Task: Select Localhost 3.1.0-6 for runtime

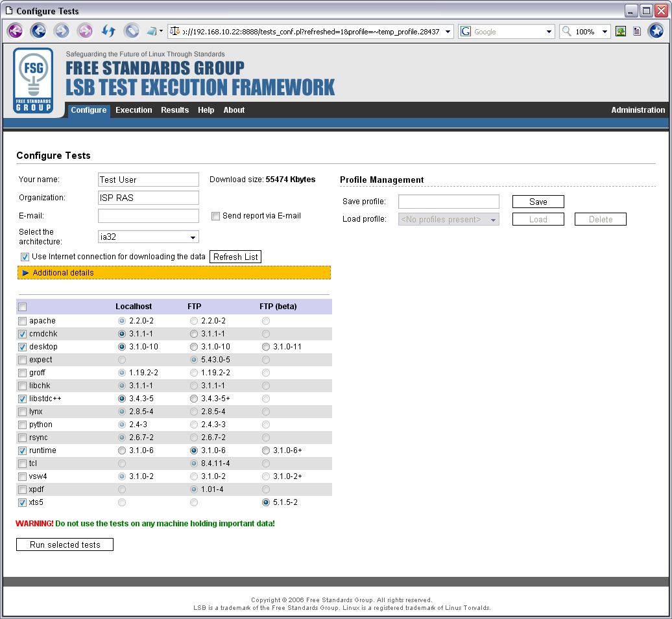Action: click(x=122, y=450)
